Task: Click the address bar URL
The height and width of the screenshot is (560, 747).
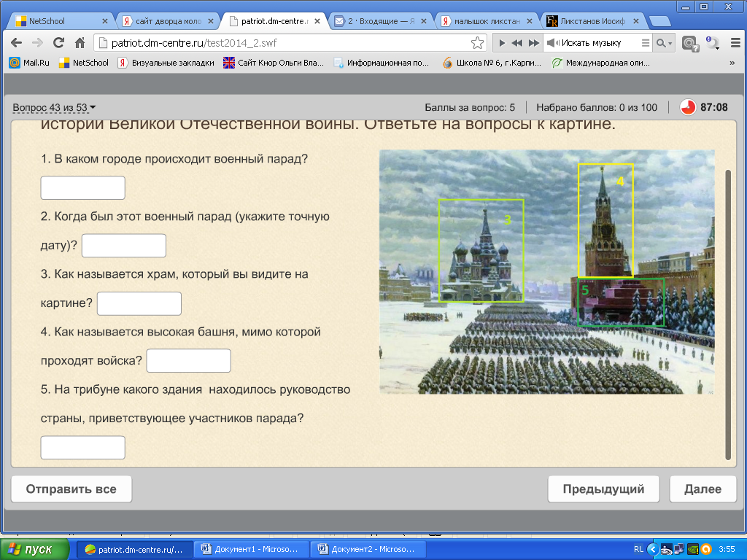Action: [x=194, y=43]
